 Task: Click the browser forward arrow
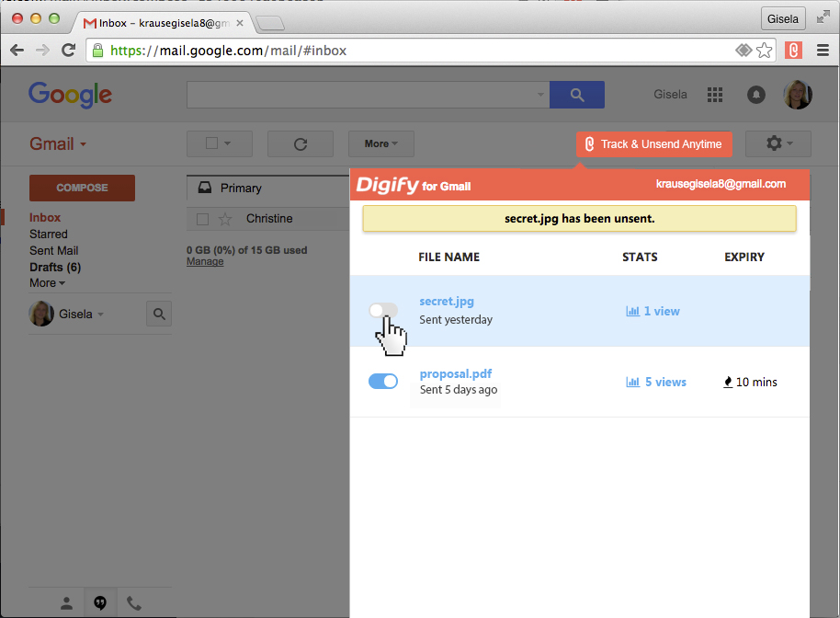point(42,51)
